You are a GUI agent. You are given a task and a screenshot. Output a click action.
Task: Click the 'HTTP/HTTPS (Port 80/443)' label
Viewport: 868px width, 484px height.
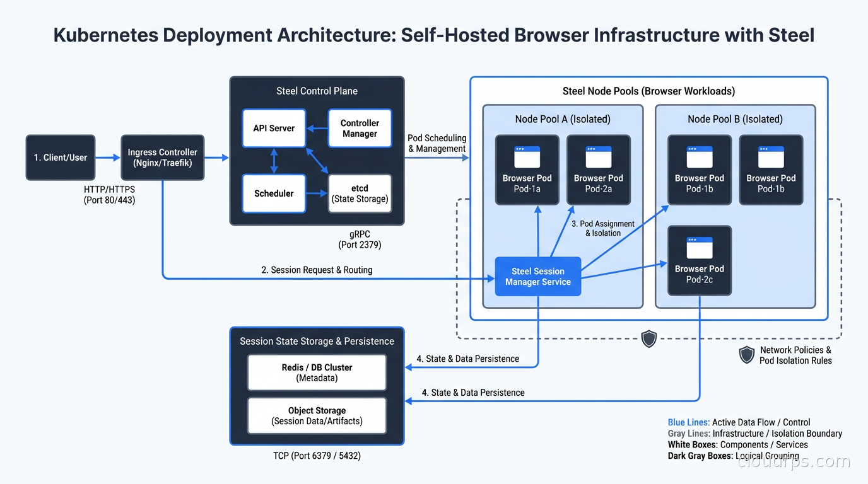109,195
